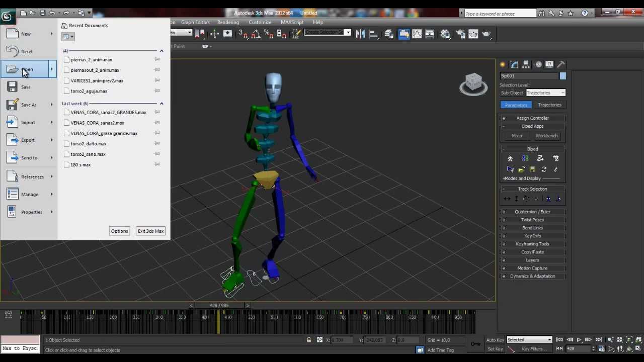Screen dimensions: 644x362
Task: Click the Convert icon in Biped rollout
Action: (x=544, y=170)
